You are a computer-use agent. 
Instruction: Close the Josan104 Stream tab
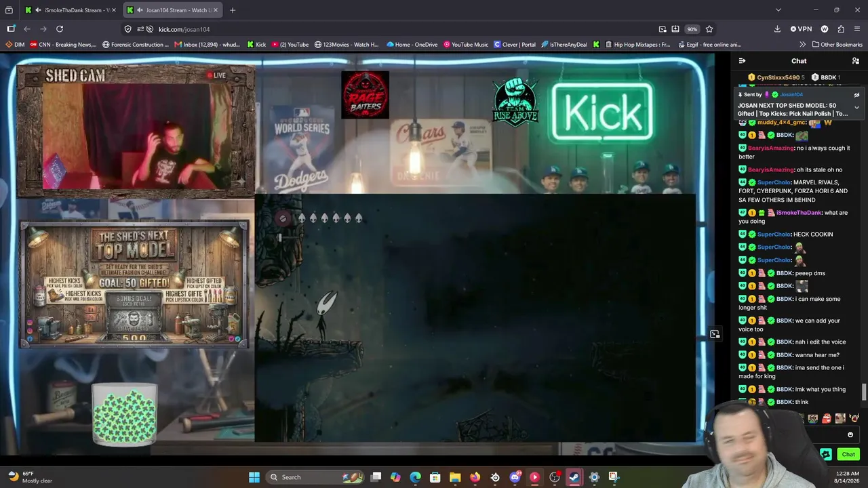pos(215,10)
